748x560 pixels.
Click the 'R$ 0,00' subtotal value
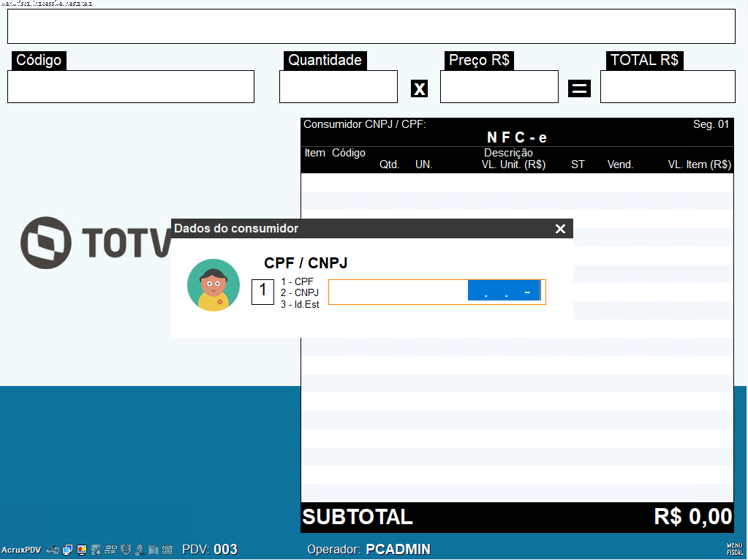coord(692,517)
